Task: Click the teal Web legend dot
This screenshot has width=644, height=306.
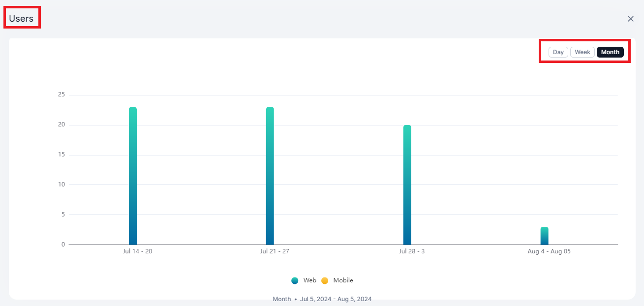Action: [x=294, y=280]
